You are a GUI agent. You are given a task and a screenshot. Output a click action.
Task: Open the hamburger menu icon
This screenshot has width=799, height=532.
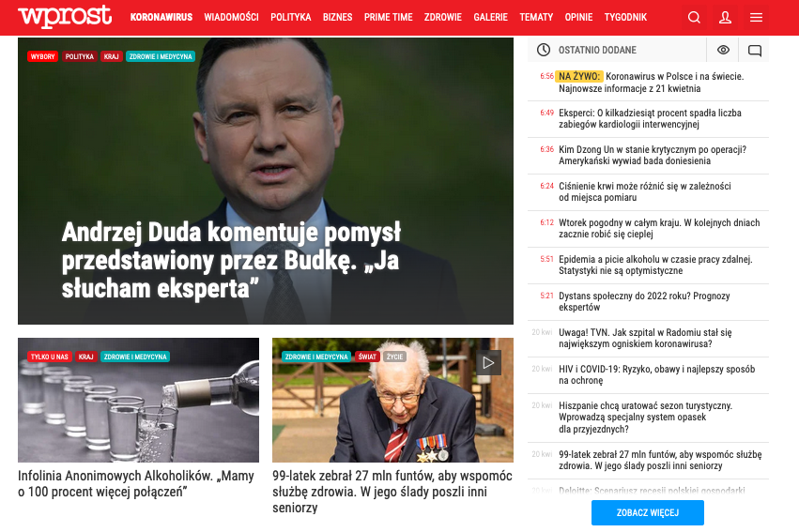click(756, 17)
